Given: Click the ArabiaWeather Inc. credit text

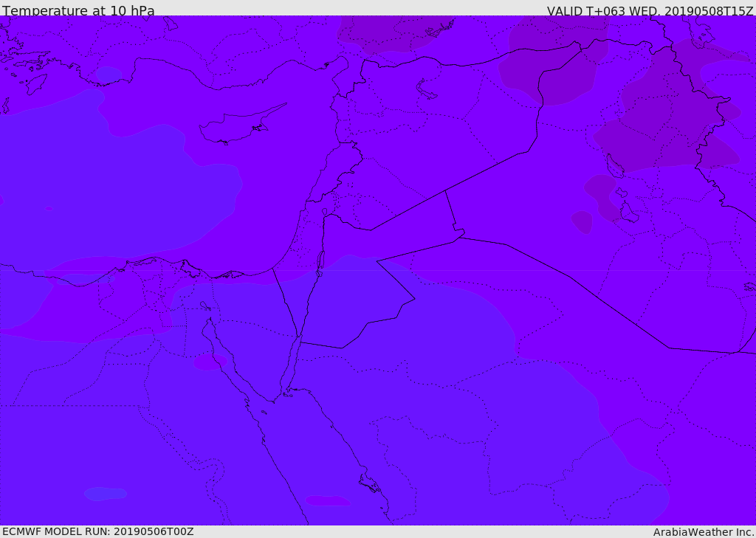Looking at the screenshot, I should click(x=704, y=532).
